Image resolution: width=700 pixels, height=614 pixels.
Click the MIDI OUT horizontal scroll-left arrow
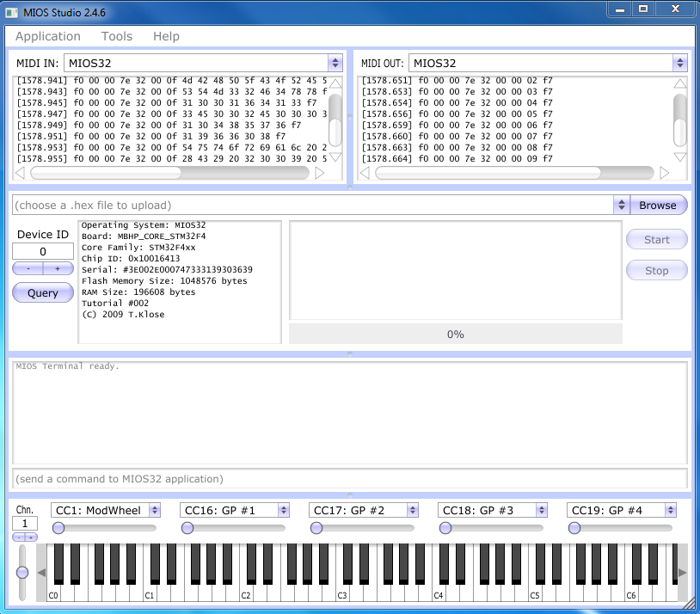point(365,173)
